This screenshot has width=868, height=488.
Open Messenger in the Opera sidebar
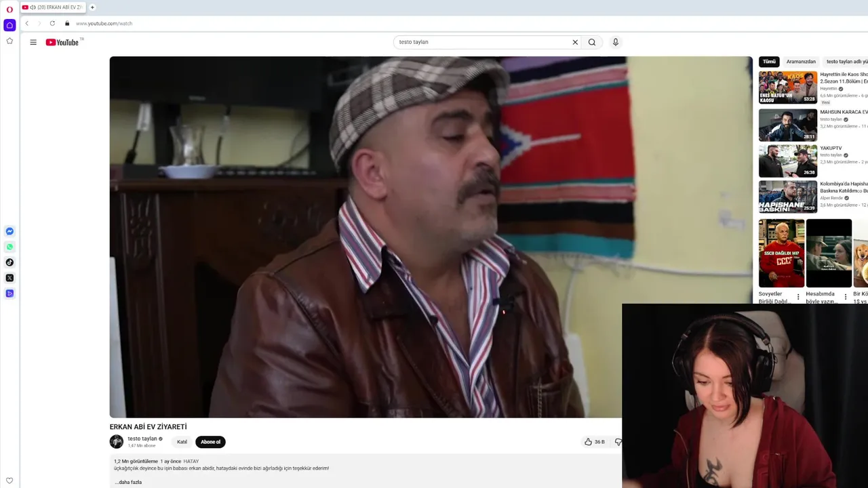click(x=9, y=231)
